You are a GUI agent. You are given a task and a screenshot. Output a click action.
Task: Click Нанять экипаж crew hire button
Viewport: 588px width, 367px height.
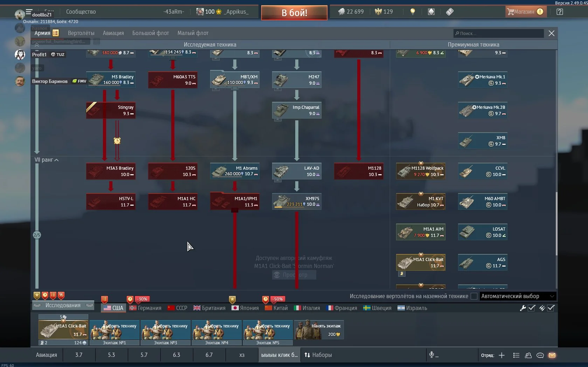[x=319, y=330]
